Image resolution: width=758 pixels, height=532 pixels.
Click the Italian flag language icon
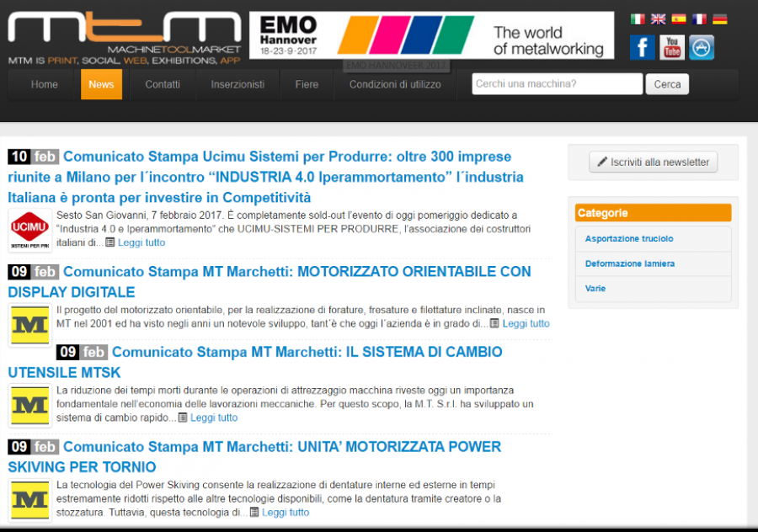(x=638, y=19)
